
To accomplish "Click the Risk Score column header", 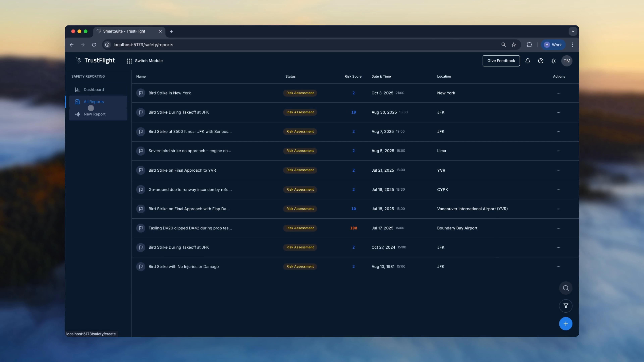I will 353,76.
